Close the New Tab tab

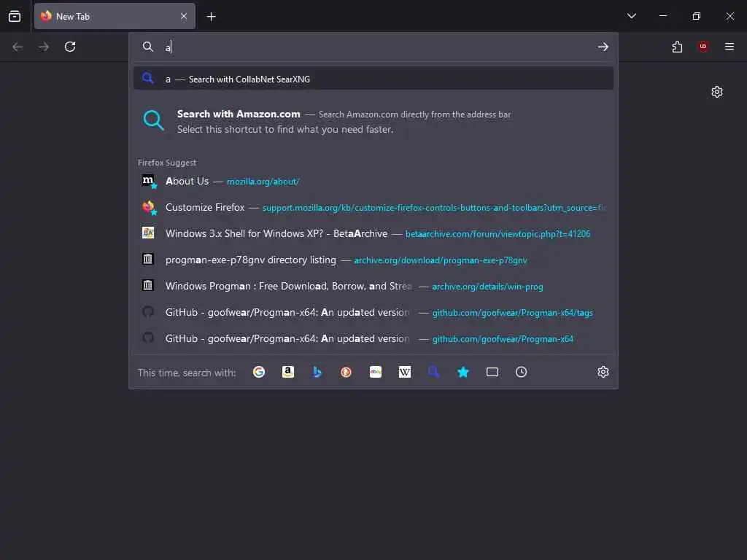point(184,16)
